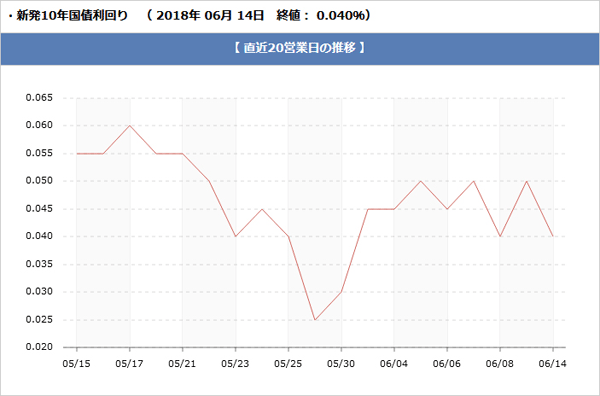
Task: Click x-axis date label 05/25
Action: click(288, 363)
